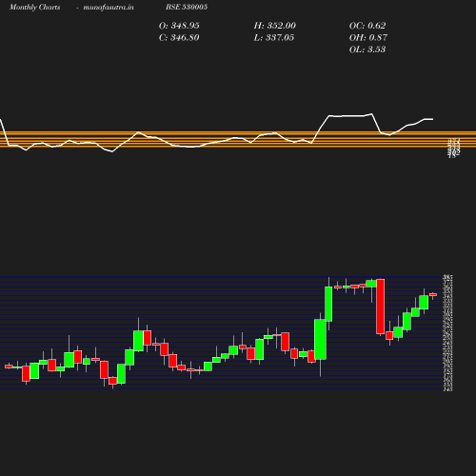Click the tallest green candlestick with the highest peak
476x476 pixels.
[x=328, y=304]
